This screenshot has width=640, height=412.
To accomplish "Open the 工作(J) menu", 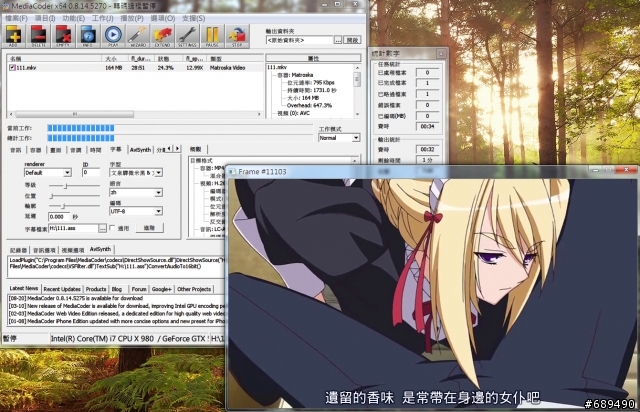I will (102, 18).
